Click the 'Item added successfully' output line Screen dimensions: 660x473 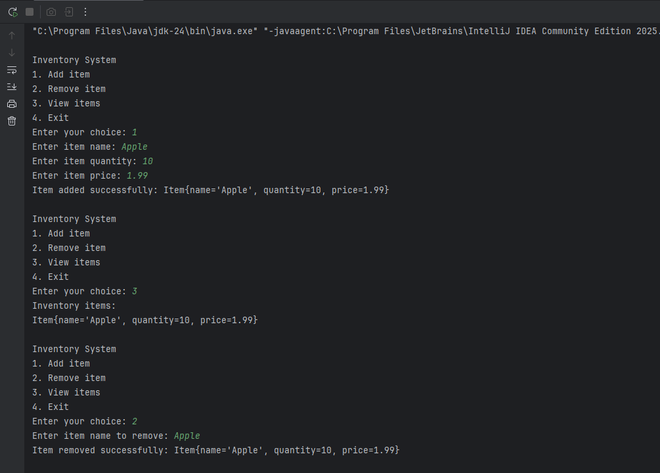tap(210, 190)
